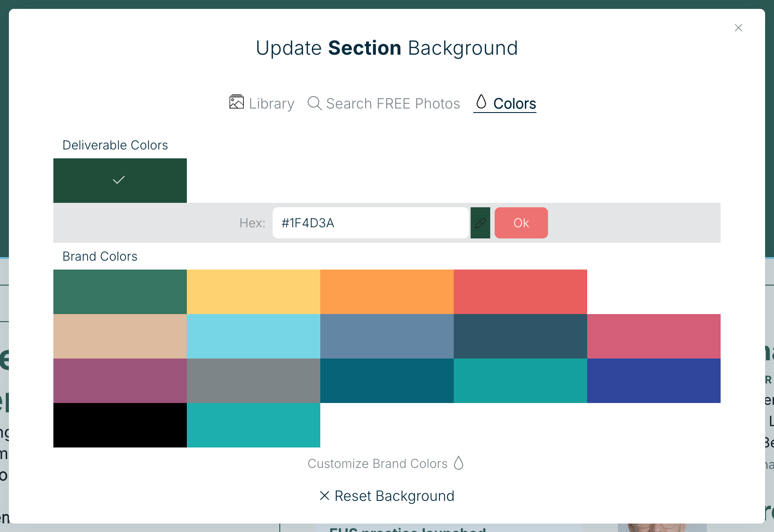This screenshot has height=532, width=774.
Task: Confirm hex color with Ok button
Action: [x=521, y=223]
